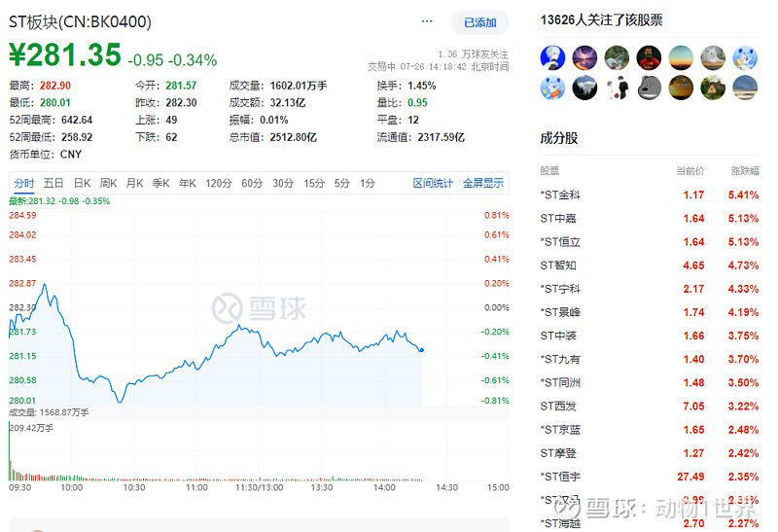Select the 周K chart tab
Screen dimensions: 778x532
[108, 183]
